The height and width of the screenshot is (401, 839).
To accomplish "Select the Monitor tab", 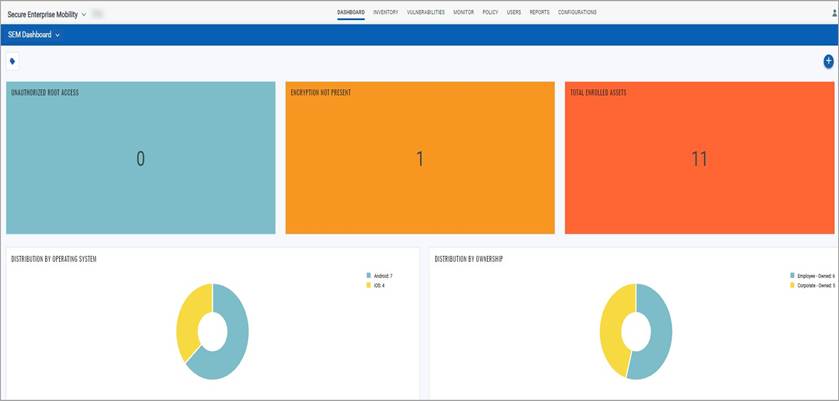I will coord(463,12).
